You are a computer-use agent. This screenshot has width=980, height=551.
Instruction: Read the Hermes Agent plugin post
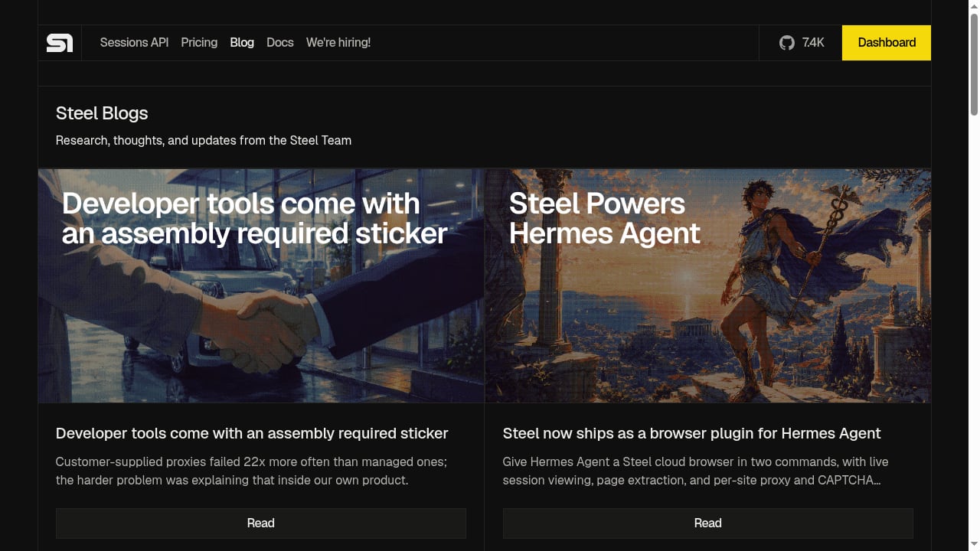point(707,523)
